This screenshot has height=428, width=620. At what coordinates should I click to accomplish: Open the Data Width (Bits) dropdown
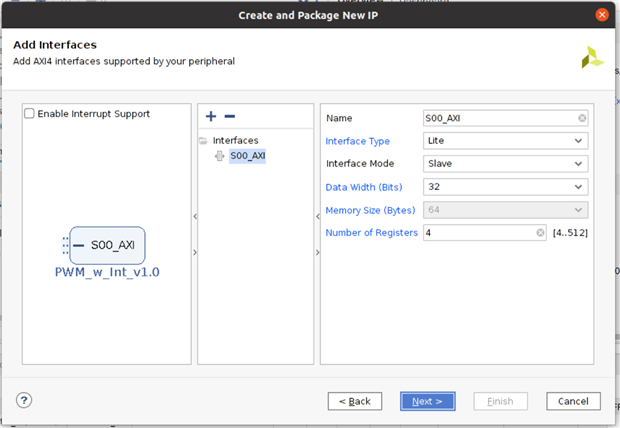(x=504, y=187)
